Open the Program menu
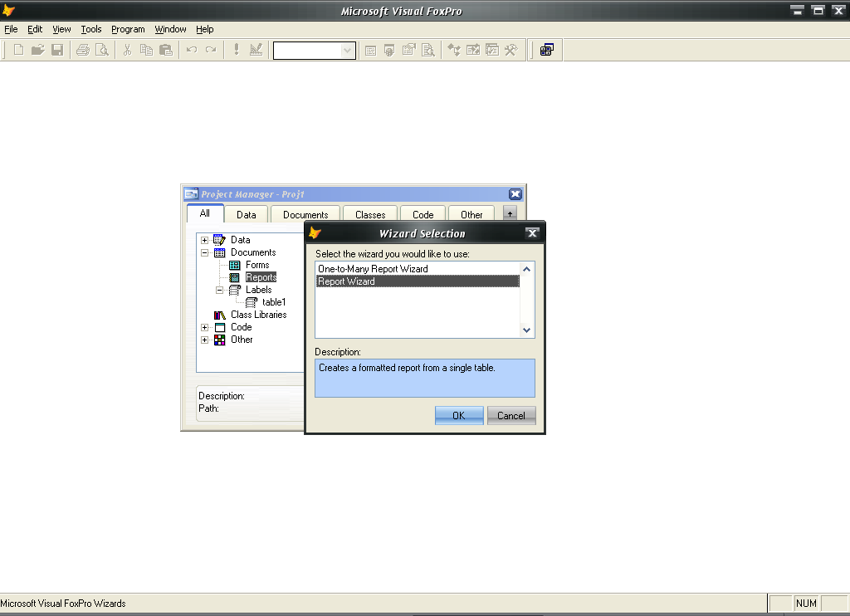 coord(128,29)
